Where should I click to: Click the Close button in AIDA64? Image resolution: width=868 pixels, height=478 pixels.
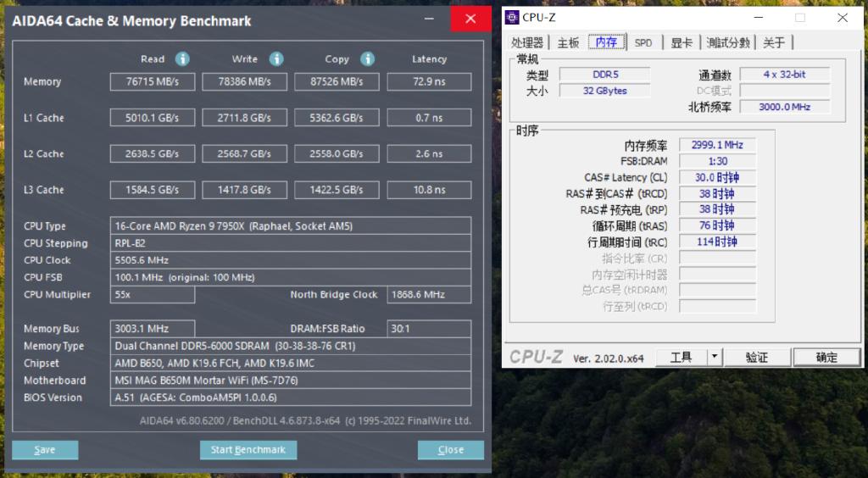(451, 450)
